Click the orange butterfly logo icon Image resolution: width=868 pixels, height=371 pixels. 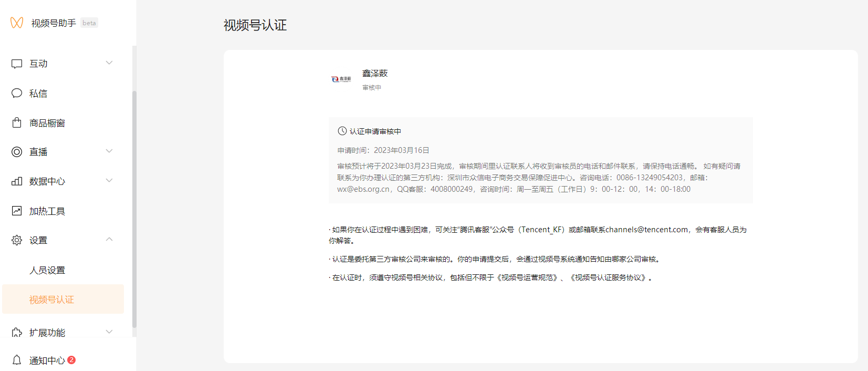coord(17,23)
